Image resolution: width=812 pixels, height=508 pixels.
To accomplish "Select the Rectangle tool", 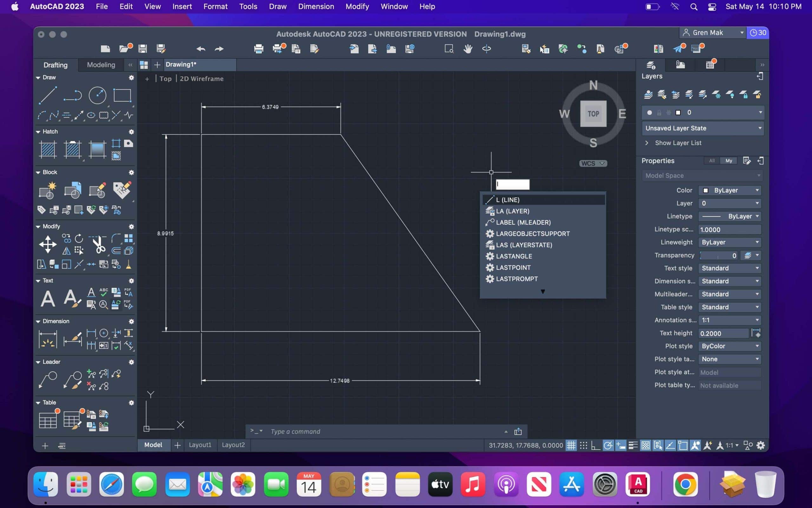I will [x=122, y=96].
